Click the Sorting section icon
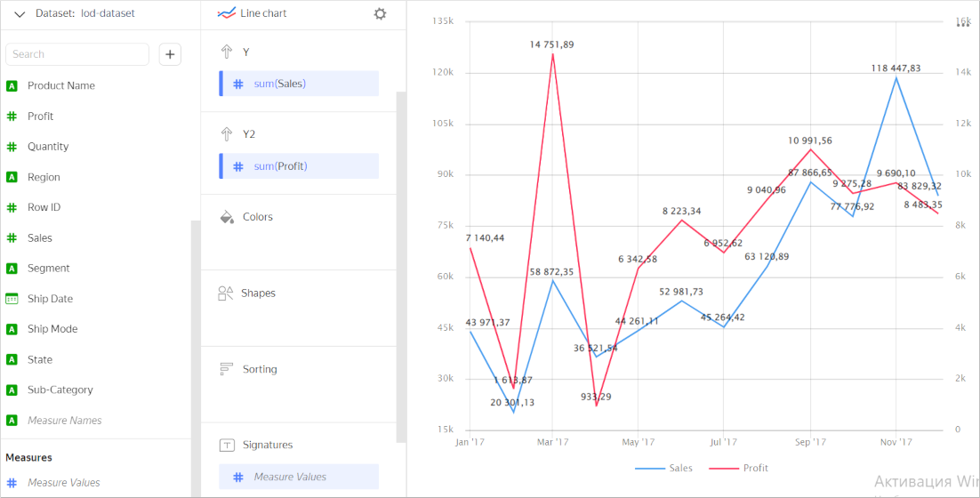This screenshot has width=980, height=498. (226, 369)
